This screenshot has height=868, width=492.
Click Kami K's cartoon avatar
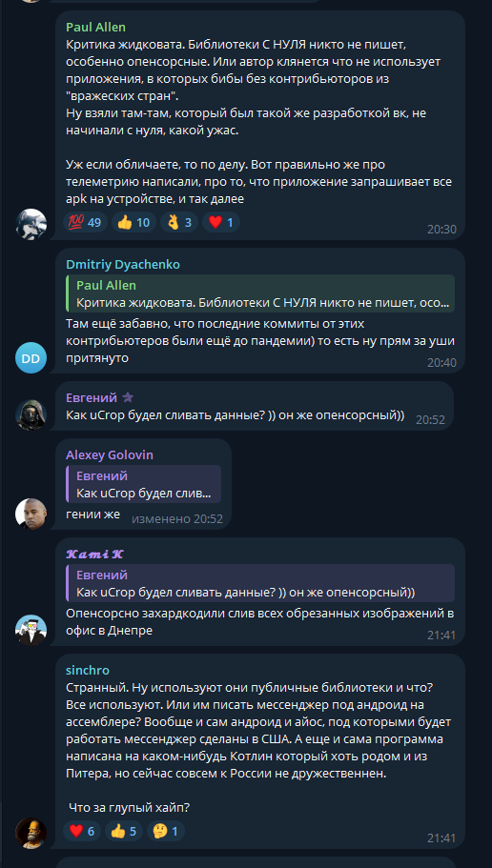tap(31, 630)
